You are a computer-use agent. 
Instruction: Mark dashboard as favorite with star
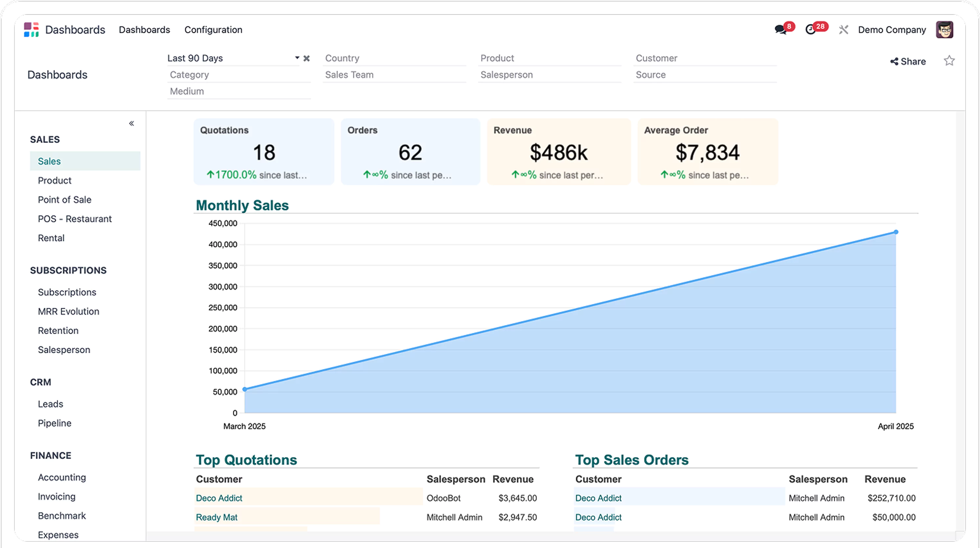pos(949,61)
